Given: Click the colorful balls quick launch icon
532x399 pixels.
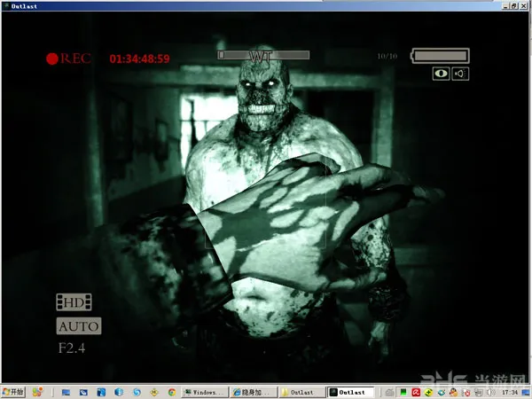Looking at the screenshot, I should tap(37, 392).
